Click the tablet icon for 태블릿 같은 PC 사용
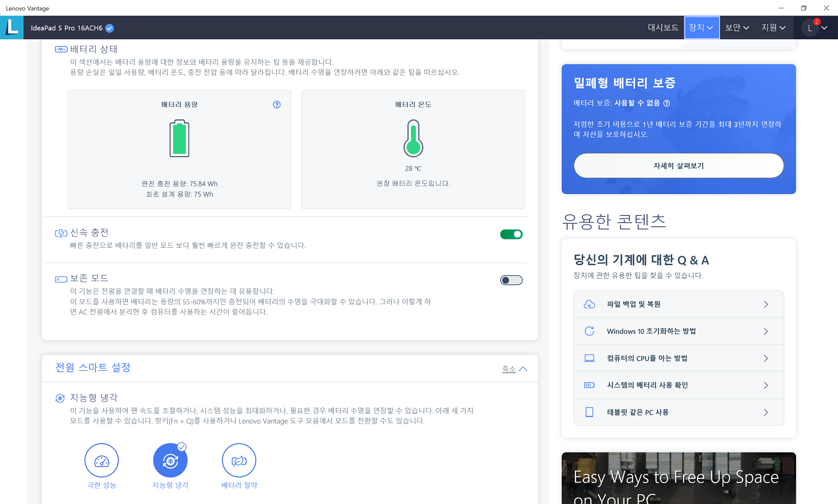838x504 pixels. click(x=589, y=412)
